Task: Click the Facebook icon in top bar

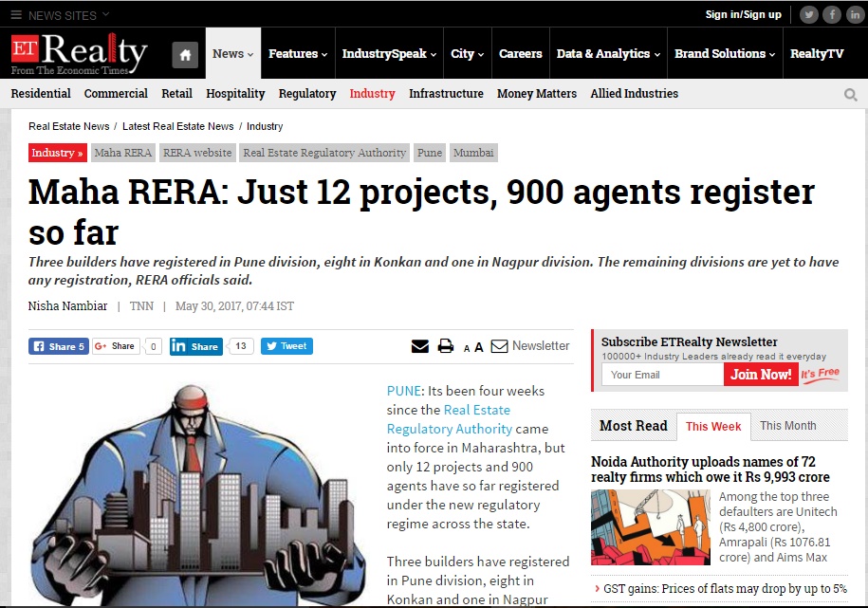Action: pyautogui.click(x=832, y=14)
